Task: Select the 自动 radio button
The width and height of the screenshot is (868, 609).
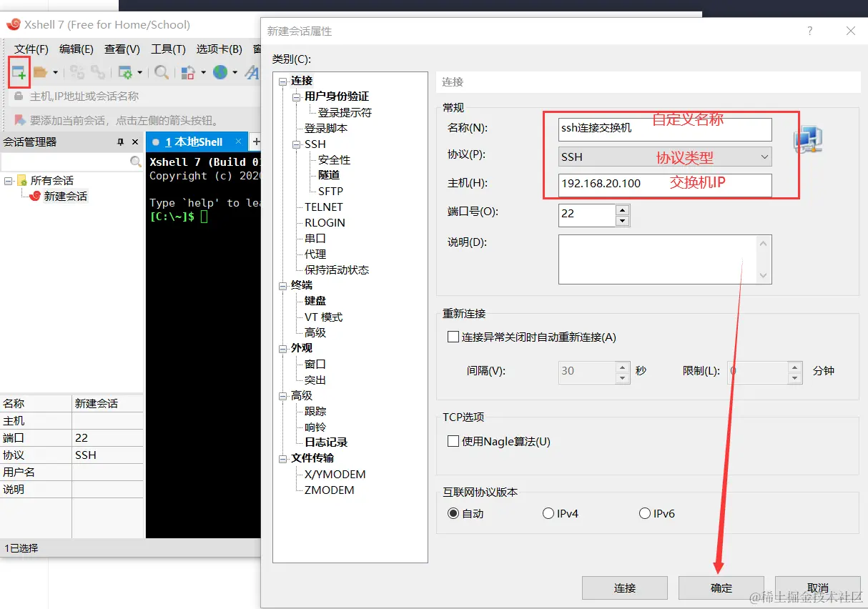Action: [453, 513]
